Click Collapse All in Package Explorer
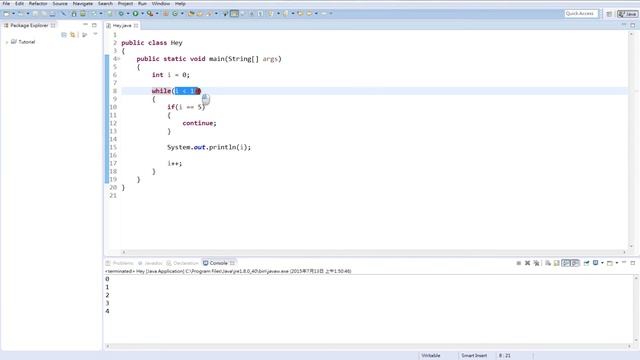640x360 pixels. pyautogui.click(x=64, y=35)
